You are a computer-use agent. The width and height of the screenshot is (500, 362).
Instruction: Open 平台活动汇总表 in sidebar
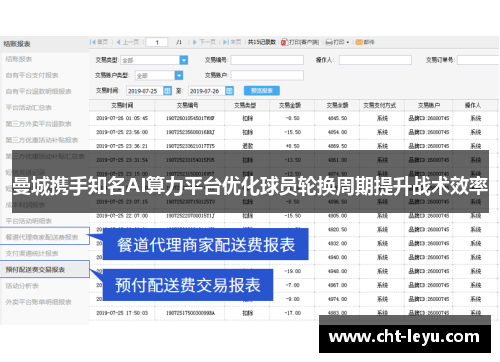coord(29,108)
